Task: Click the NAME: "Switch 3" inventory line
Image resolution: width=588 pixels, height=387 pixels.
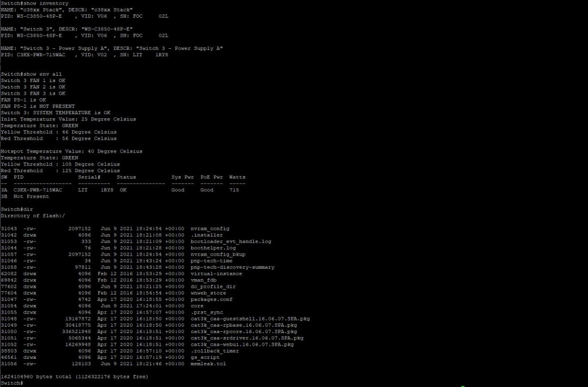Action: pyautogui.click(x=67, y=29)
